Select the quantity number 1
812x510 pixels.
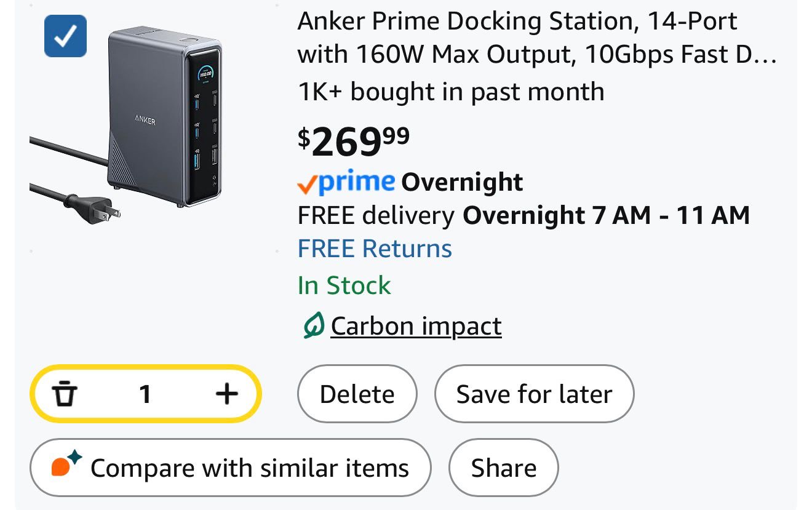click(x=145, y=394)
